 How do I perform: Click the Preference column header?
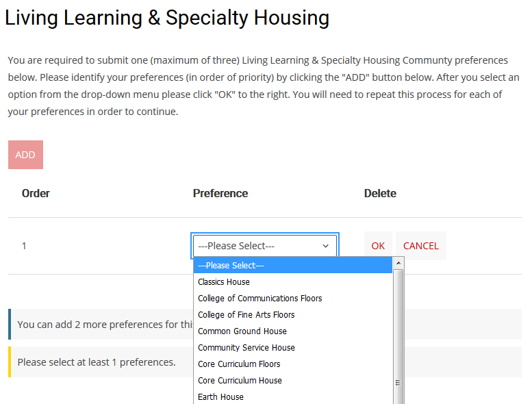coord(220,194)
